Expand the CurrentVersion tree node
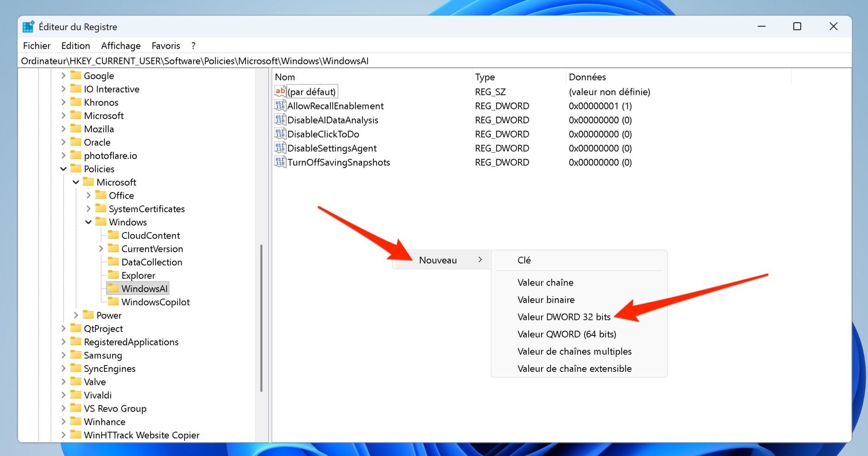This screenshot has width=868, height=456. (101, 248)
